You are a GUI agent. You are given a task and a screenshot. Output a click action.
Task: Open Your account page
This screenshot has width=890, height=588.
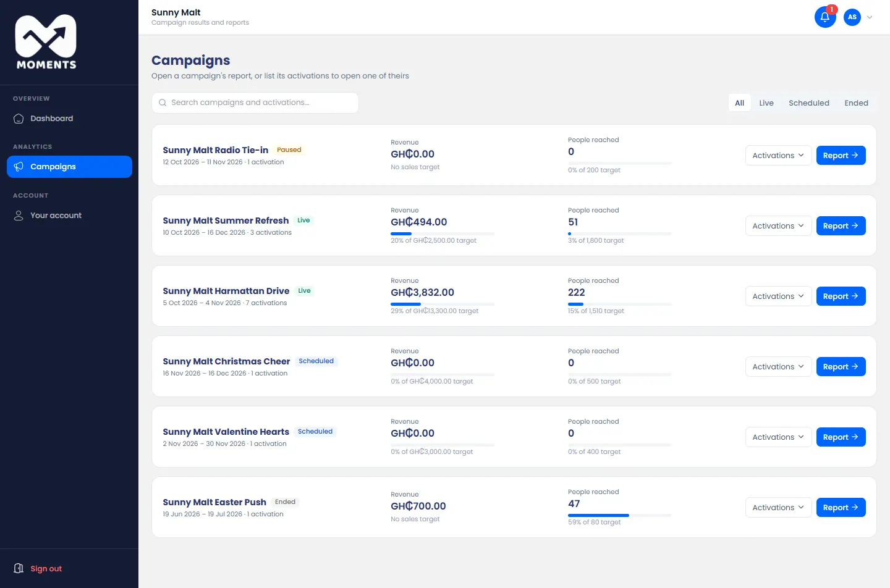pos(69,216)
